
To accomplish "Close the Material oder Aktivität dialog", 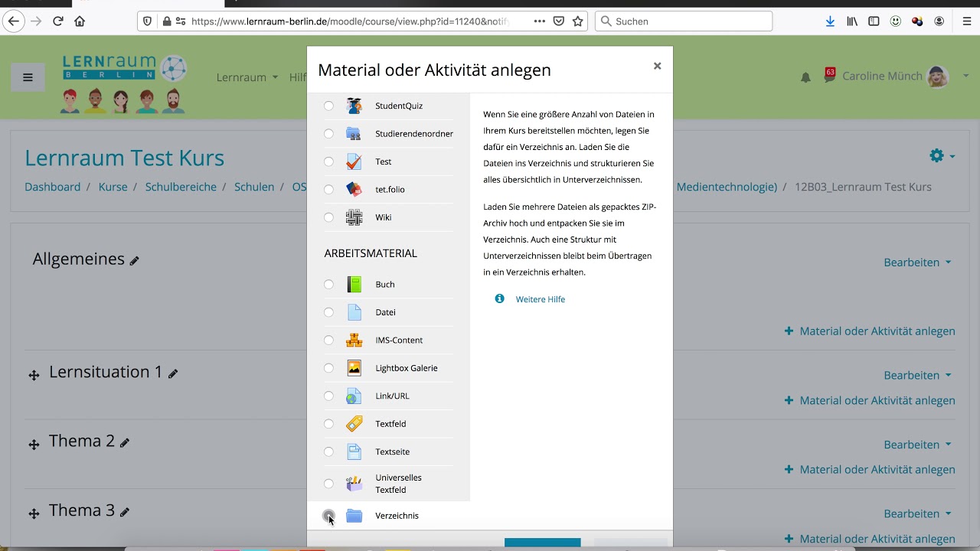I will click(x=657, y=66).
